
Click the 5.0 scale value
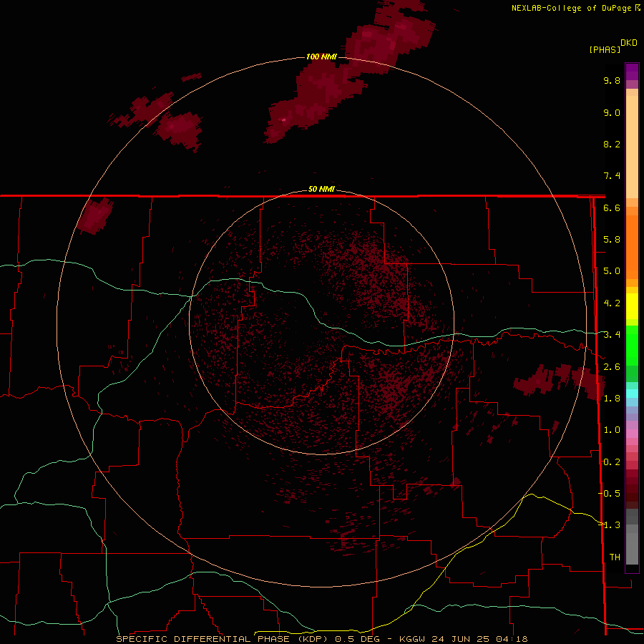tap(612, 271)
